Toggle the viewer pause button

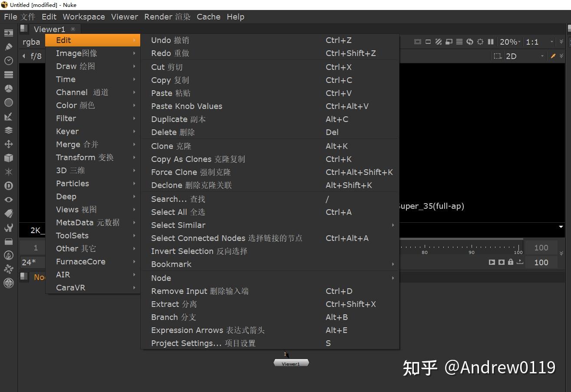coord(491,42)
